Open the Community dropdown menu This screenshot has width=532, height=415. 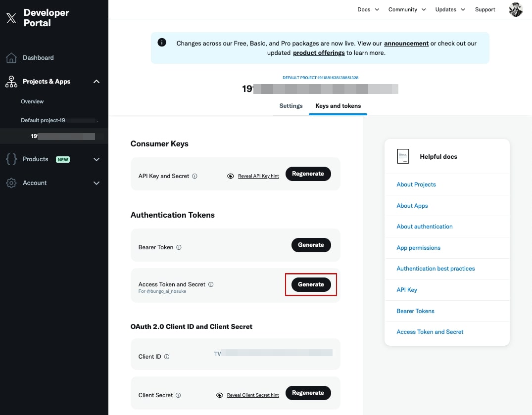pyautogui.click(x=407, y=9)
